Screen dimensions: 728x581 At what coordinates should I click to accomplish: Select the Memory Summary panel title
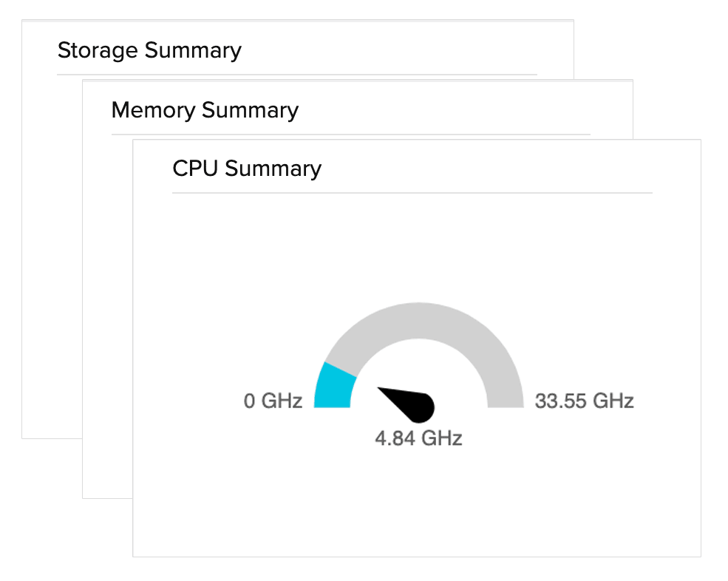pos(205,110)
